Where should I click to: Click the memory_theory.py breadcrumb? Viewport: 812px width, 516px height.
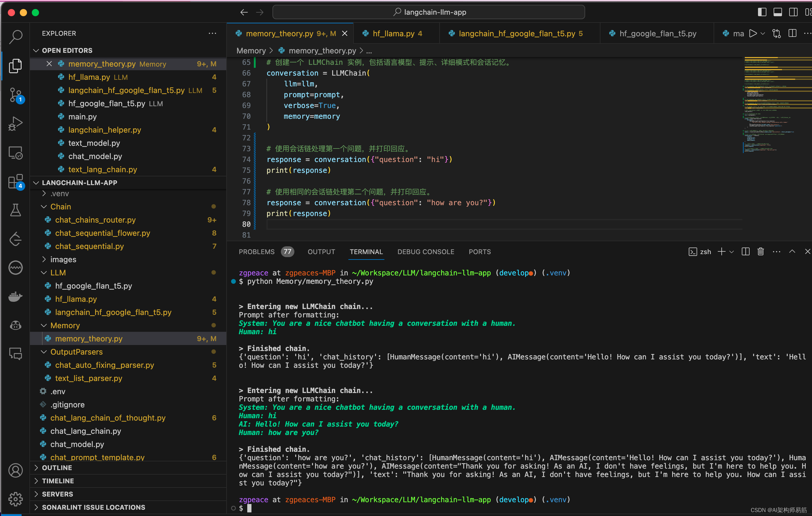point(322,51)
